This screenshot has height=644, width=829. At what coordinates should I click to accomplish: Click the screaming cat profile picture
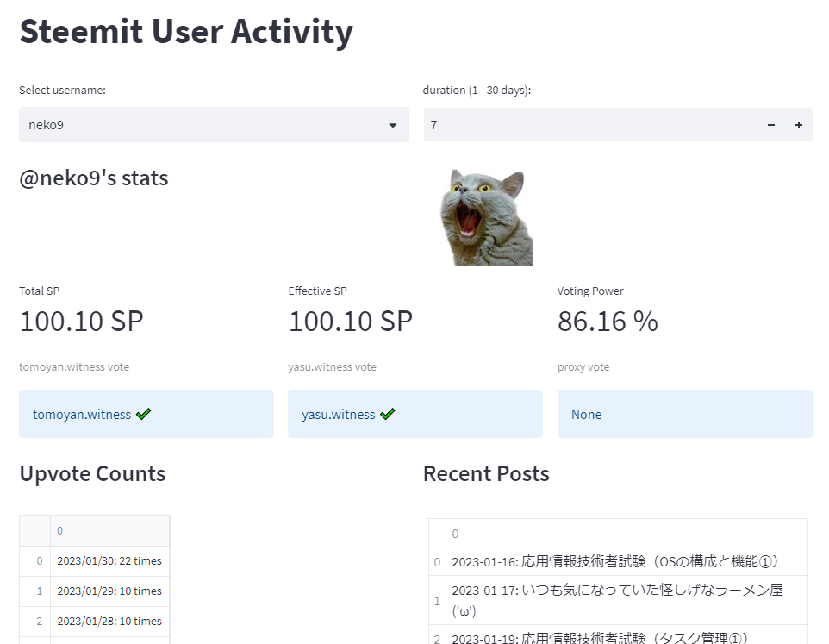coord(486,217)
